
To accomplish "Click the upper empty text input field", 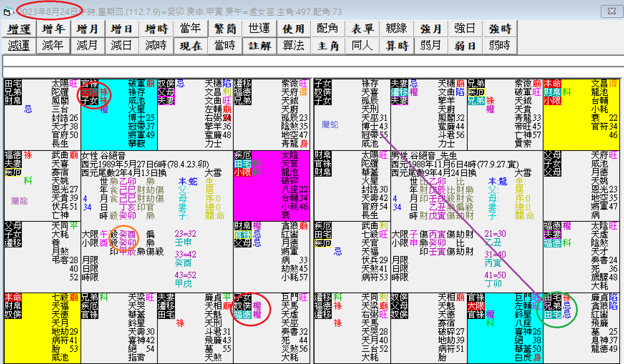I will tap(313, 61).
